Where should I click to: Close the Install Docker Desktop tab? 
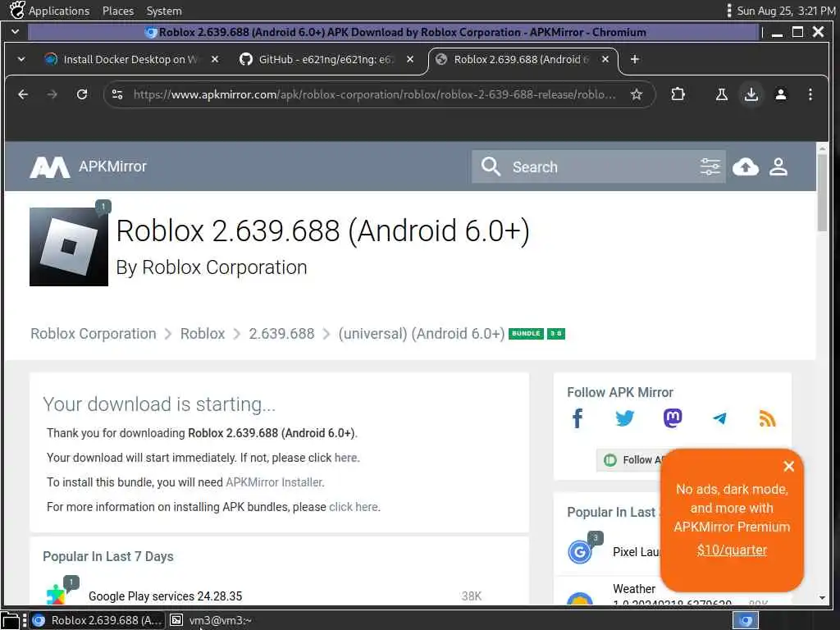[215, 59]
